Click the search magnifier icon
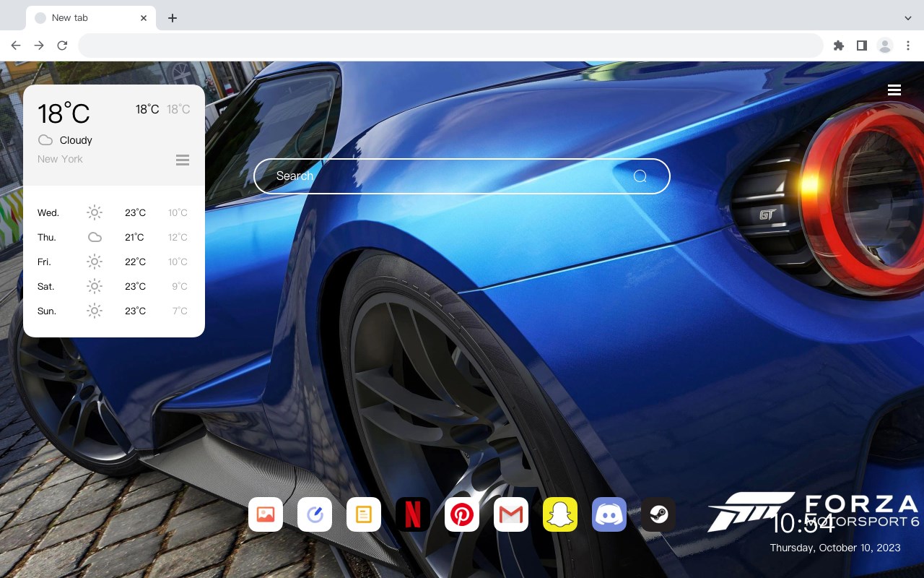924x578 pixels. click(x=640, y=176)
